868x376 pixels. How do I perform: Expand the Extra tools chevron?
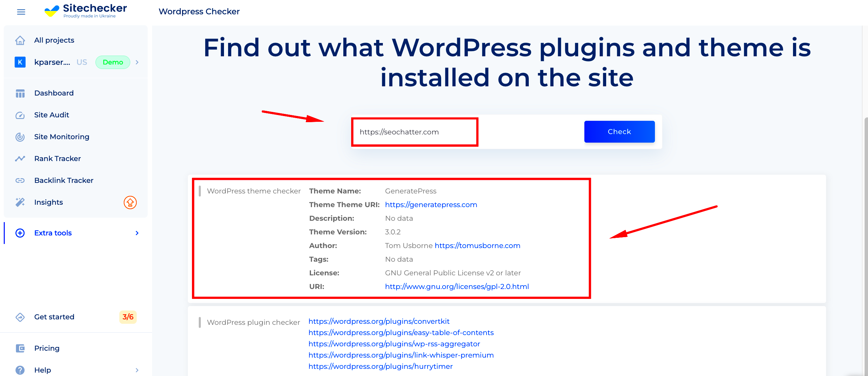pos(137,233)
